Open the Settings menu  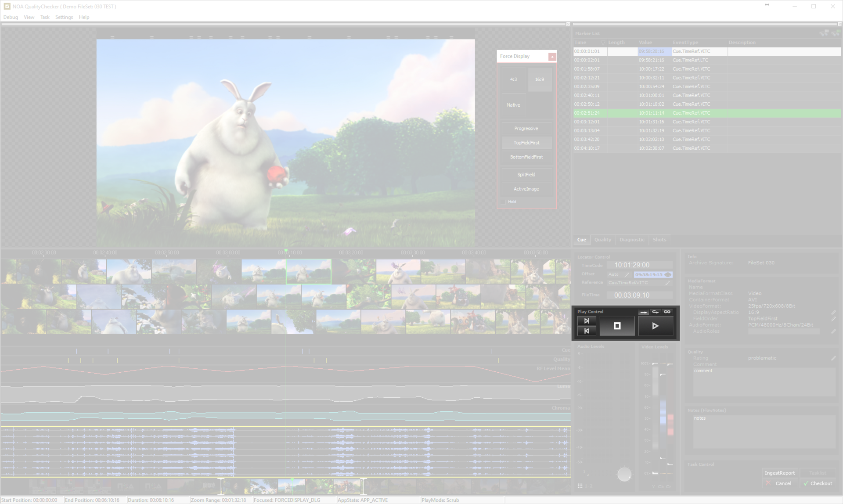click(x=64, y=17)
